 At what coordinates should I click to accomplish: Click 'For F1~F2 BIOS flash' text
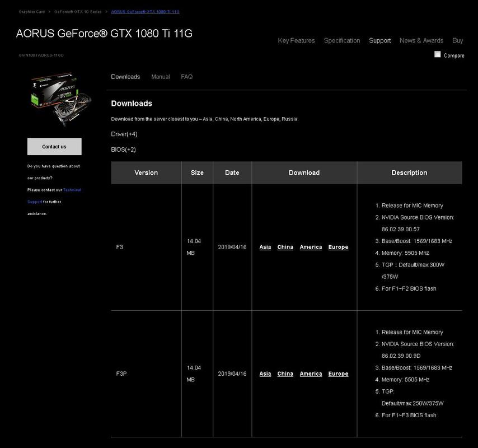(409, 288)
